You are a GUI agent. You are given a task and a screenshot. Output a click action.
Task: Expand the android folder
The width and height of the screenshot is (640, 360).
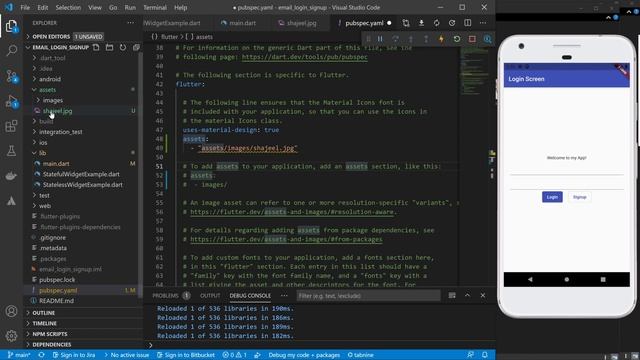50,79
